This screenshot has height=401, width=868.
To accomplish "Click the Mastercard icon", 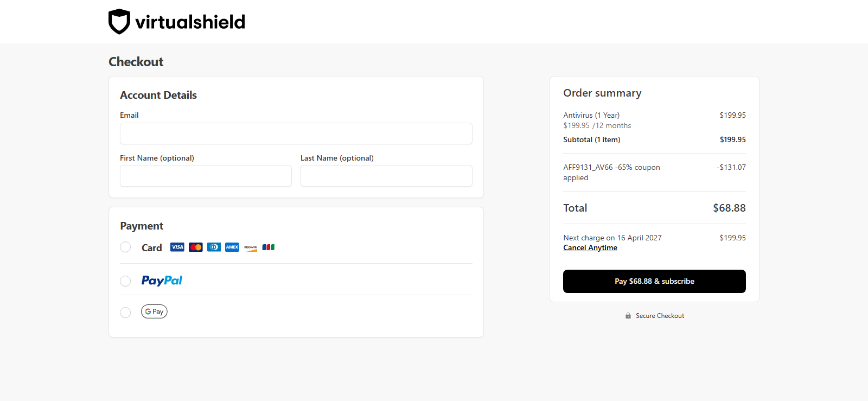I will (x=196, y=247).
